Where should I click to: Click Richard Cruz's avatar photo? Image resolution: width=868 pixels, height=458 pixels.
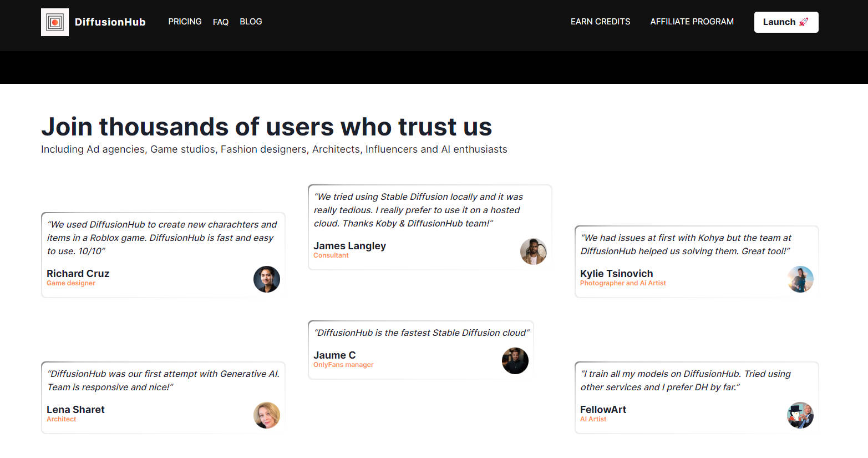click(267, 279)
